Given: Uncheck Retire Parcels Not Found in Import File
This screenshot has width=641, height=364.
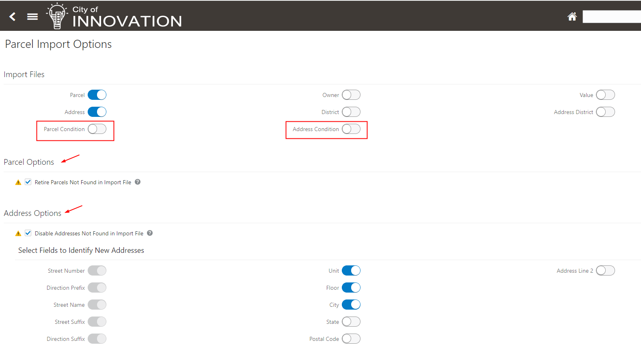Looking at the screenshot, I should tap(28, 182).
